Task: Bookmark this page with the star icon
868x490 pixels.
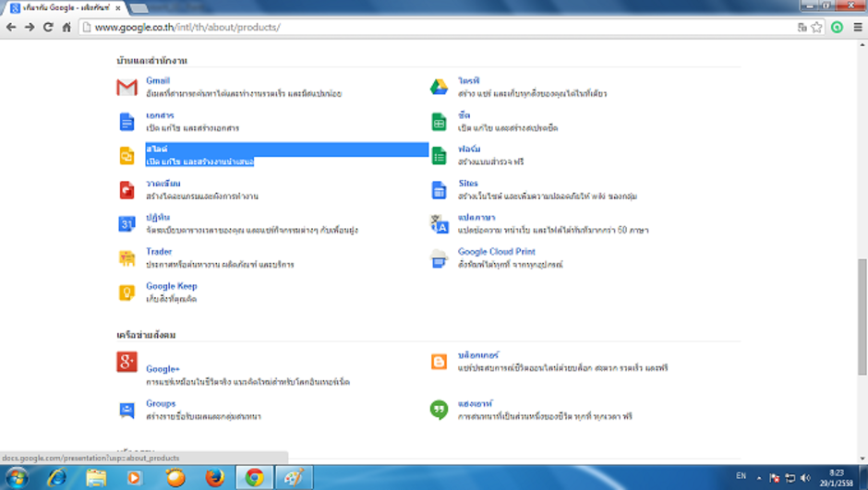Action: [816, 27]
